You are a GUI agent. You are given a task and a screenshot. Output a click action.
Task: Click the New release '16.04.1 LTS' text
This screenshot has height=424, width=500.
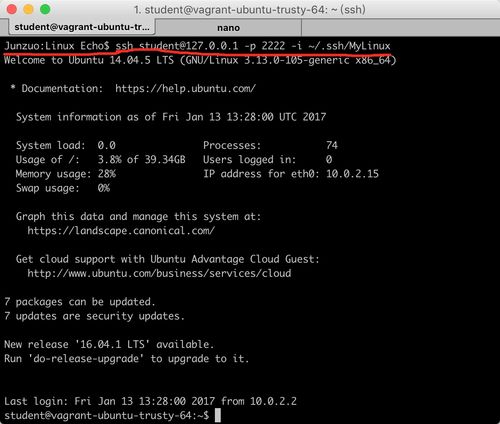click(109, 344)
